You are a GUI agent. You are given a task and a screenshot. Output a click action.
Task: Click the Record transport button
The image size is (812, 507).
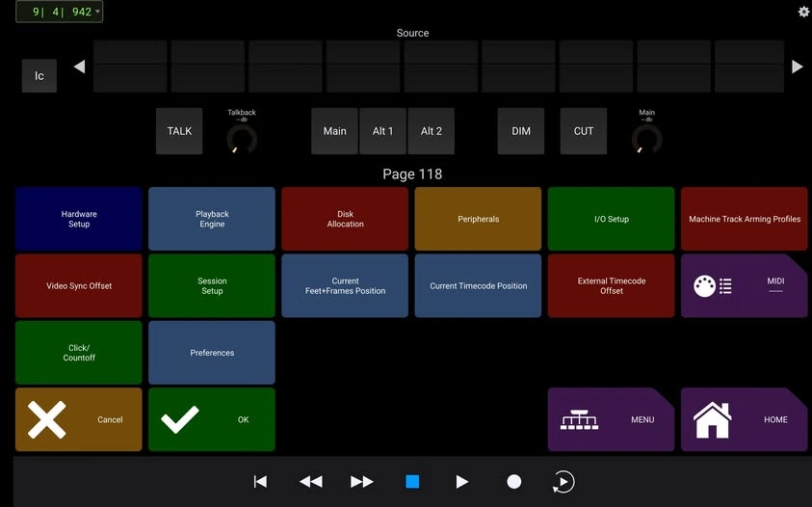pos(514,482)
